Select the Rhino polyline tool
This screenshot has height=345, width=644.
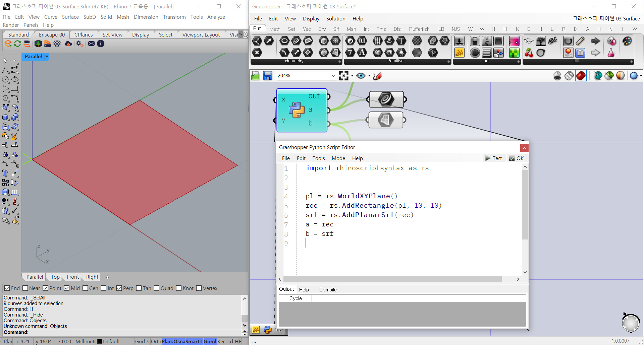(x=5, y=70)
